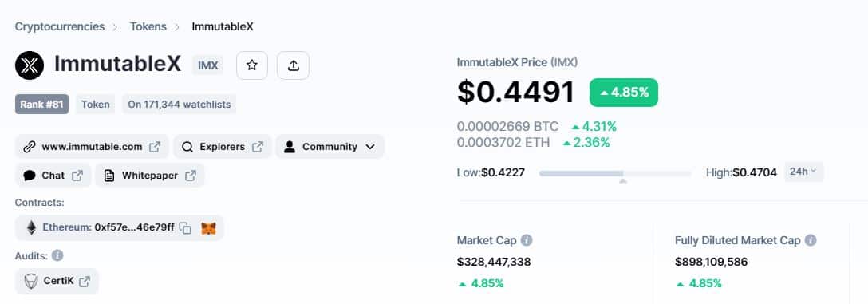This screenshot has height=304, width=868.
Task: Add ImmutableX to watchlist via star icon
Action: click(252, 65)
